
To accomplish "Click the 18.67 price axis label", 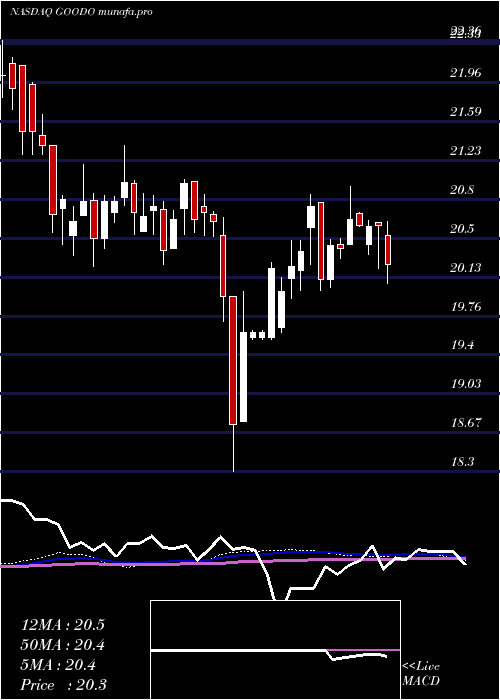I will [x=466, y=423].
